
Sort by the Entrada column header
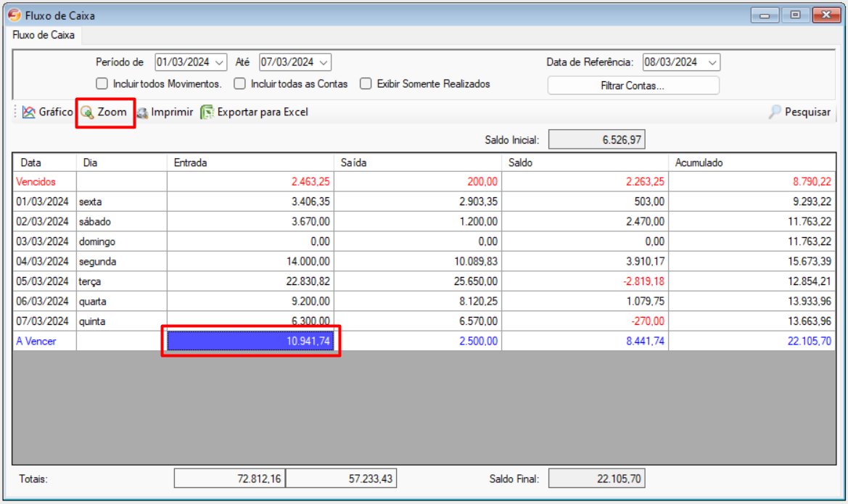250,162
